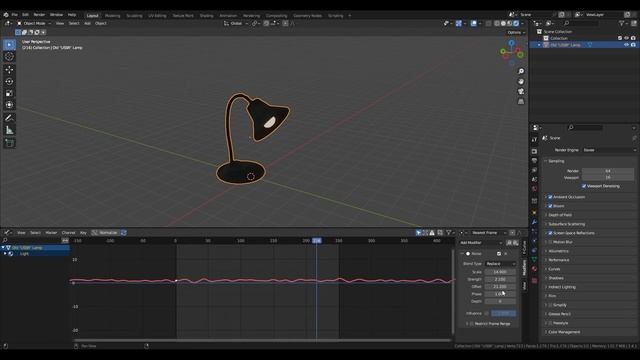Expand the Light channel in graph editor
The height and width of the screenshot is (360, 640).
(5, 254)
